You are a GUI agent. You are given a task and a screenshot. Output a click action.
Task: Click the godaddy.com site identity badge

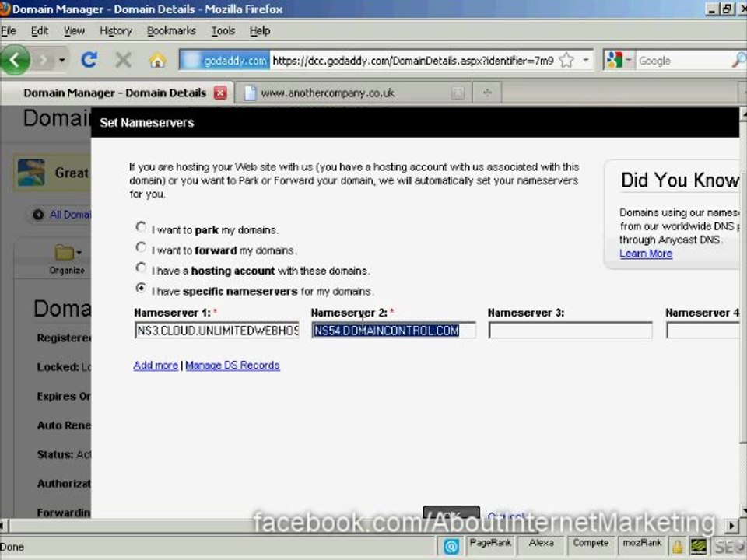click(225, 61)
